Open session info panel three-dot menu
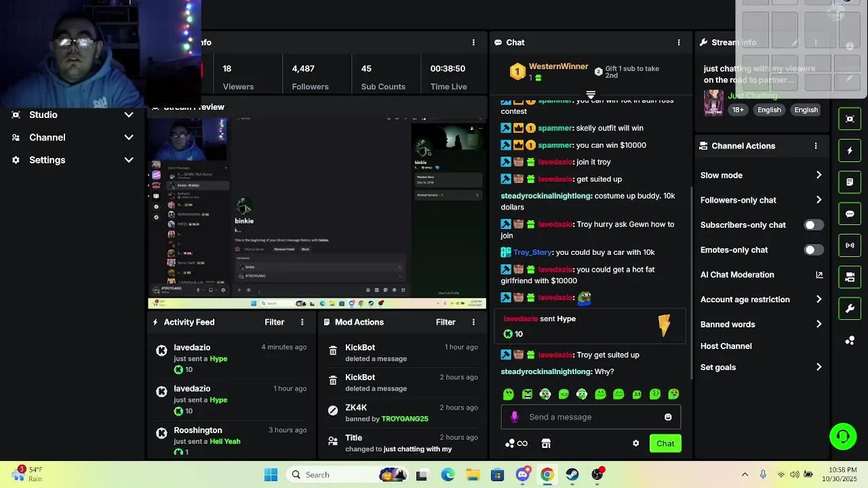This screenshot has width=868, height=488. point(473,42)
